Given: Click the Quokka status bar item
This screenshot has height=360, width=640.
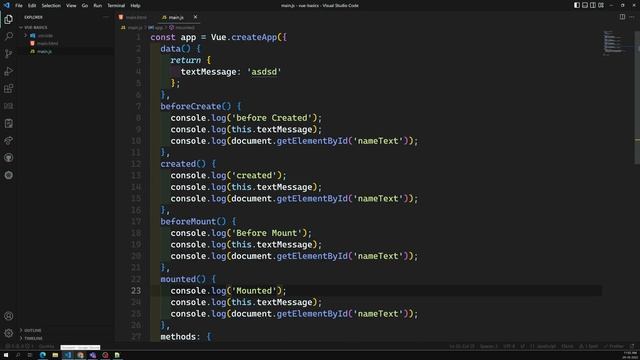Looking at the screenshot, I should [46, 347].
